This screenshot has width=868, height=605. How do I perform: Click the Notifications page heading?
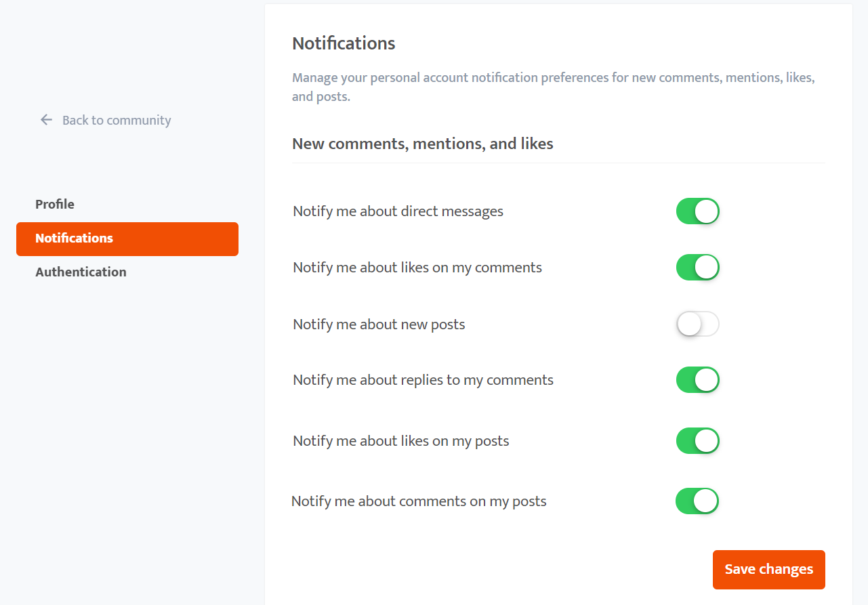(344, 43)
